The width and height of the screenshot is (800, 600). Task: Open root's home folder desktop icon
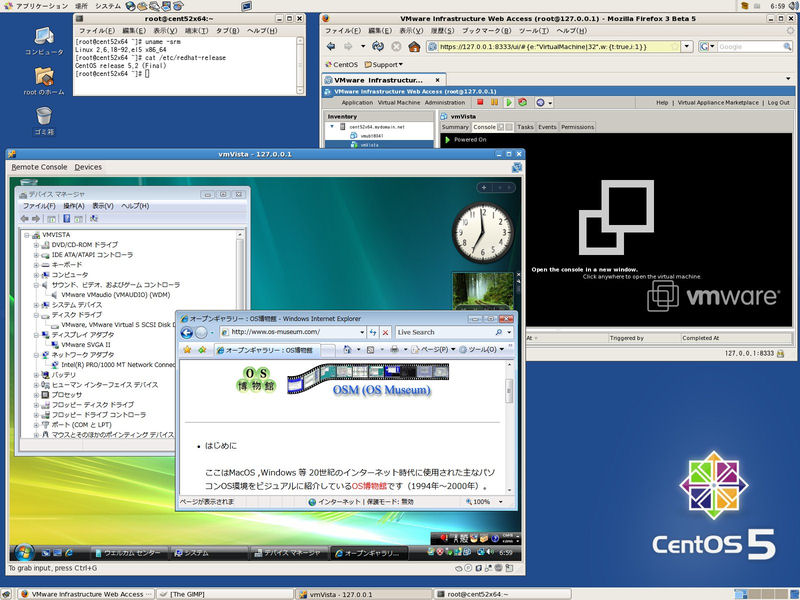tap(44, 81)
